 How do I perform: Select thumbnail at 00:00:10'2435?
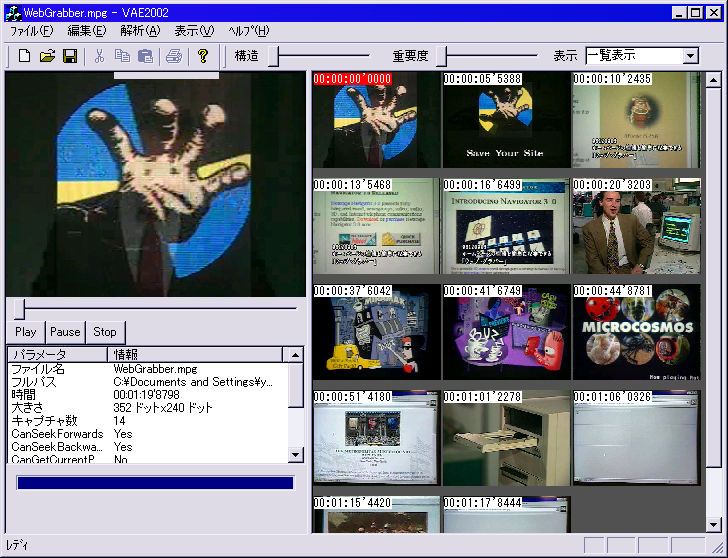(x=637, y=120)
